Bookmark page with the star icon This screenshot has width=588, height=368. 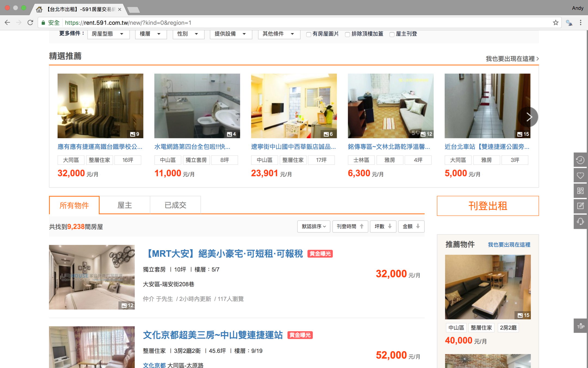(555, 23)
